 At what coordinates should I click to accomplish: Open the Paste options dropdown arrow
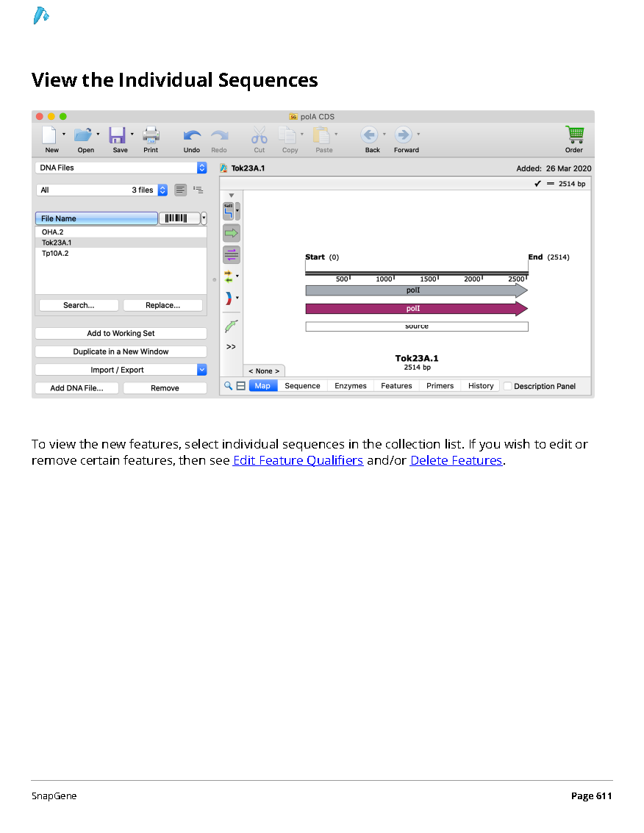click(x=336, y=135)
